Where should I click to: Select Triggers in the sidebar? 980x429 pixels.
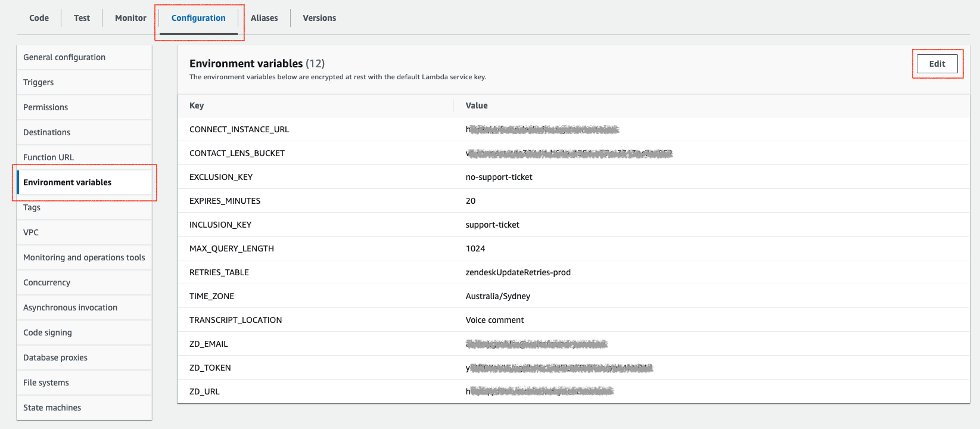[x=38, y=82]
